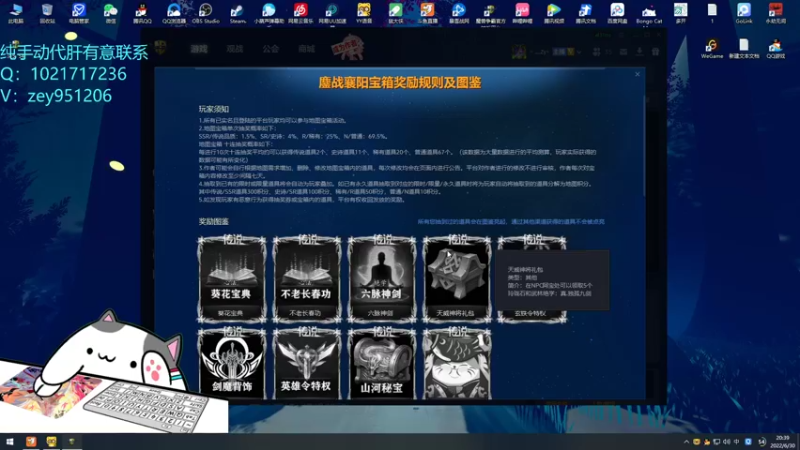This screenshot has width=800, height=450.
Task: Open the 游戏 tab in the platform
Action: 199,49
